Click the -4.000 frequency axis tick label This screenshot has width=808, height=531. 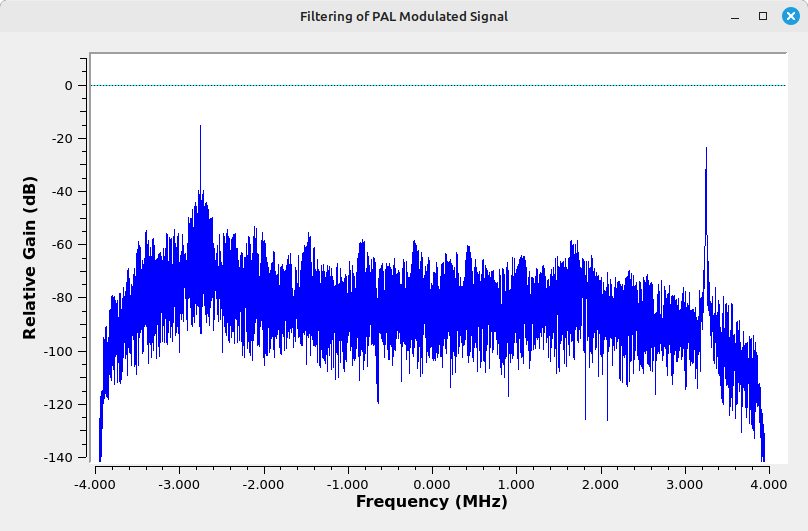coord(95,481)
